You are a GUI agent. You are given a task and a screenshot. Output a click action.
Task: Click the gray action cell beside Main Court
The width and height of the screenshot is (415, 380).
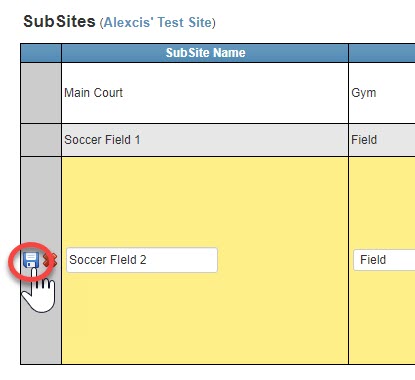41,93
